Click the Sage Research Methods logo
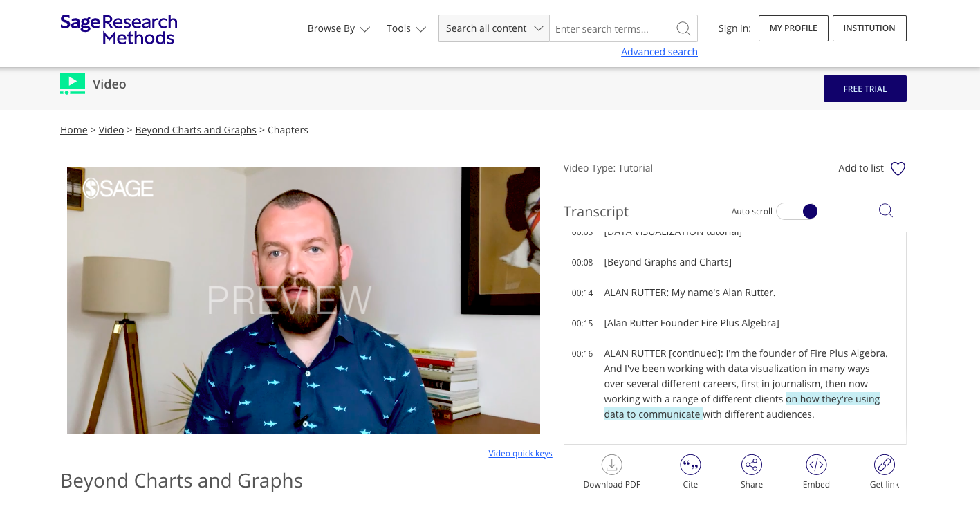Viewport: 980px width, 509px height. tap(118, 29)
